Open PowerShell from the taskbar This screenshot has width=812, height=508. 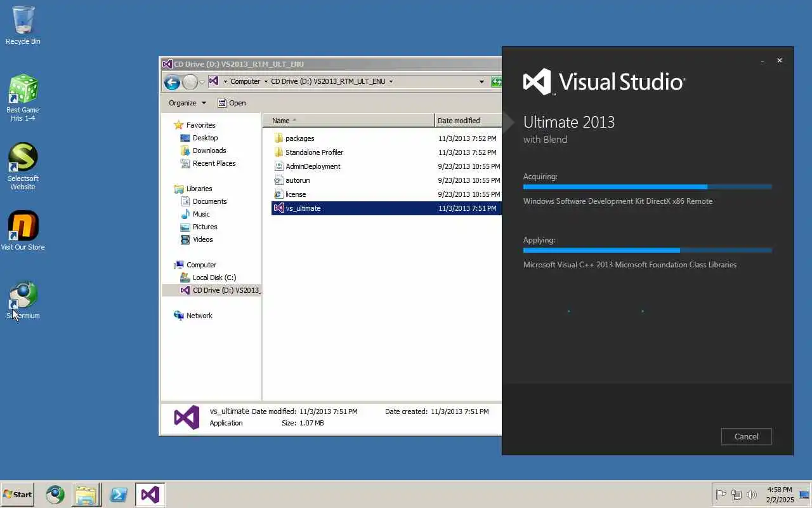tap(118, 494)
